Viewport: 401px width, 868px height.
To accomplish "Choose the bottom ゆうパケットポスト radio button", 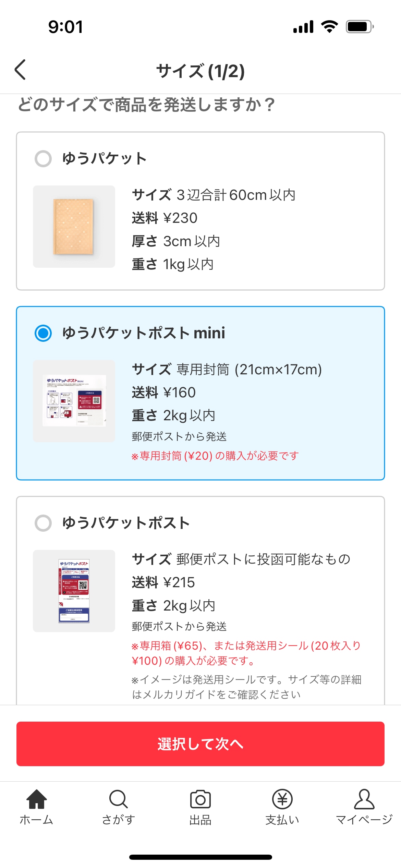I will pos(43,523).
